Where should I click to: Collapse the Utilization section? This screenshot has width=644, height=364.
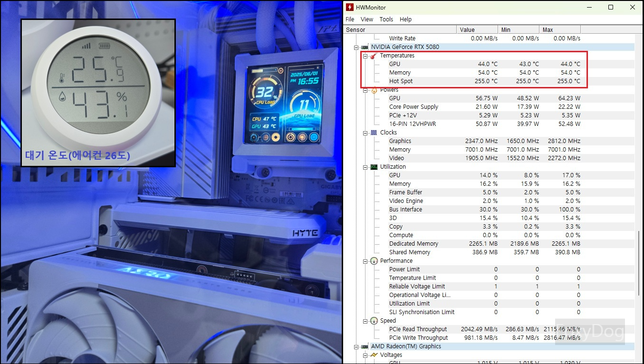tap(365, 167)
